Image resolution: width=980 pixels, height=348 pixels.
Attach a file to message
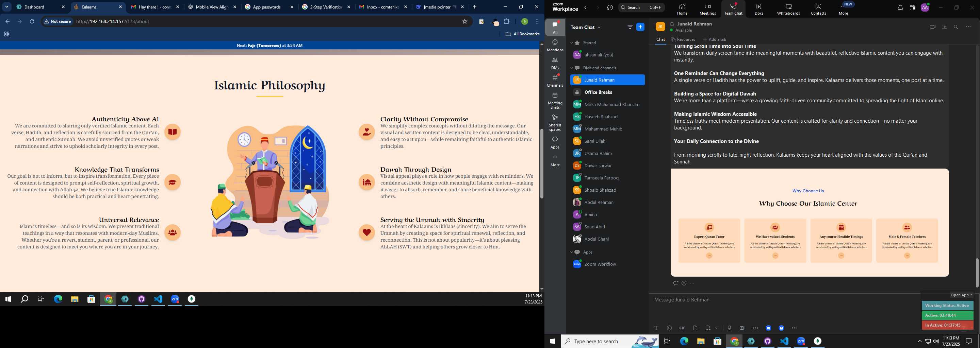[695, 328]
